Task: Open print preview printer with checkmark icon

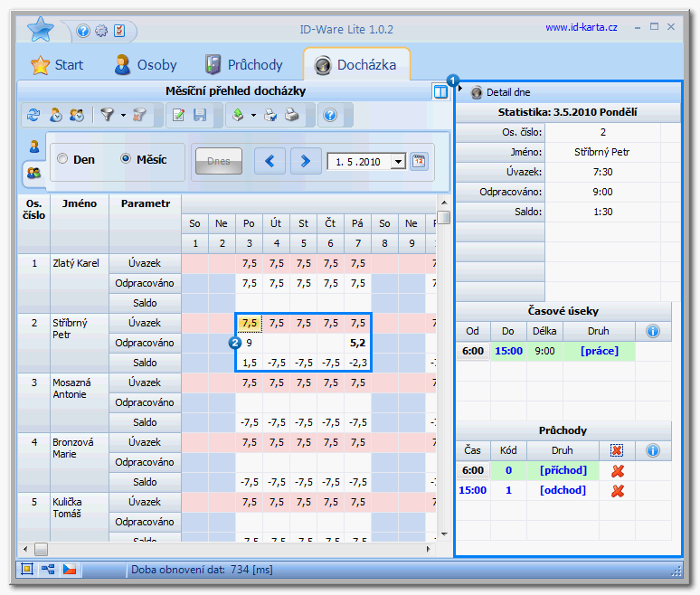Action: (270, 115)
